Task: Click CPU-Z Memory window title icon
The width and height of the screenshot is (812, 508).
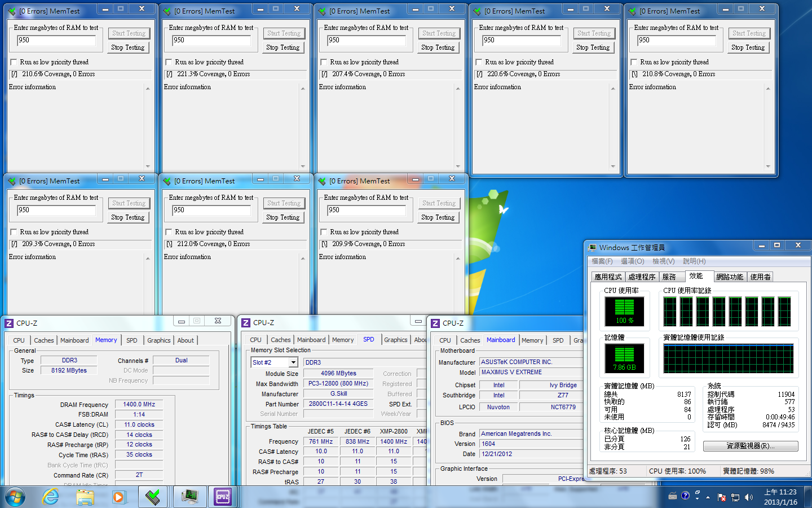Action: pos(9,323)
